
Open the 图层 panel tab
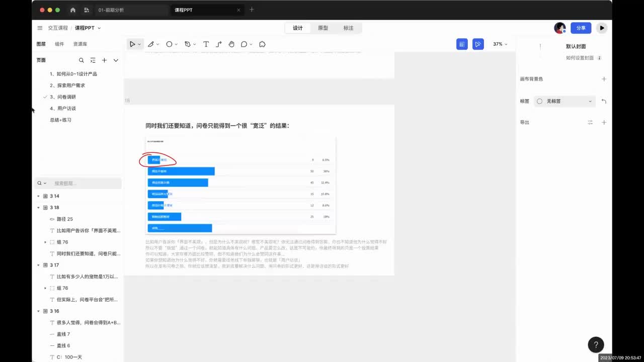(x=41, y=44)
